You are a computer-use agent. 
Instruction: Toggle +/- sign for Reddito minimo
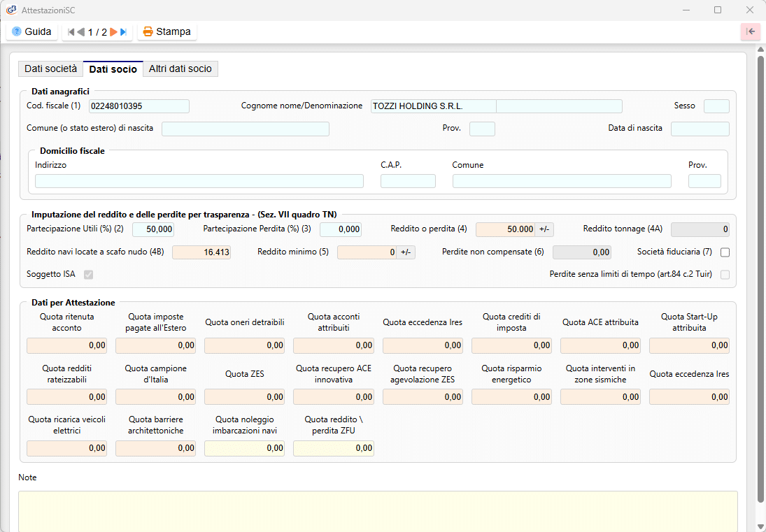tap(406, 252)
